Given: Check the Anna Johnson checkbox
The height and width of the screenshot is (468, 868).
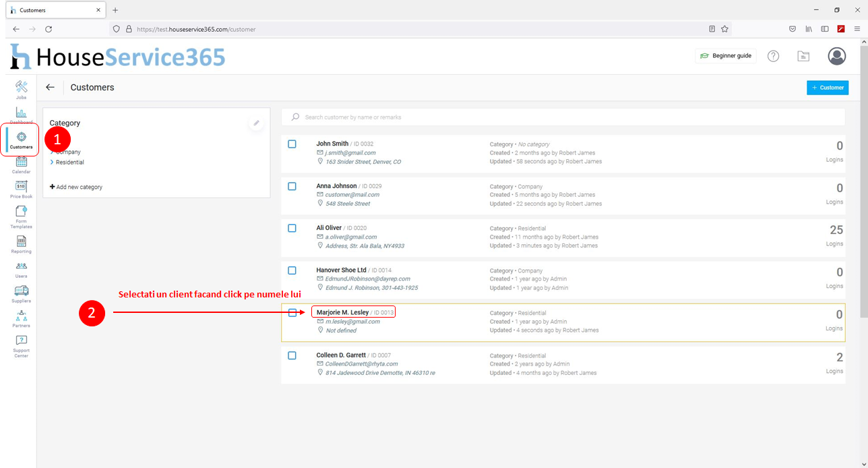Looking at the screenshot, I should pos(292,186).
